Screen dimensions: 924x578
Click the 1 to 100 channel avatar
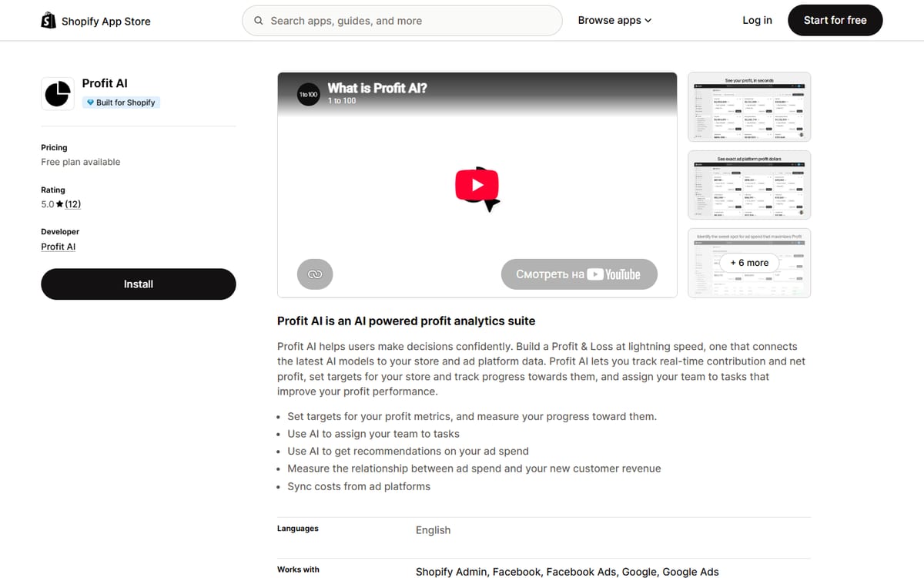point(308,94)
